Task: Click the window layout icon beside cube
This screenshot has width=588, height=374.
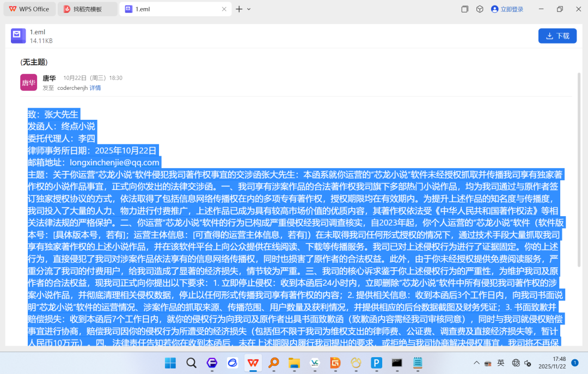Action: 464,9
